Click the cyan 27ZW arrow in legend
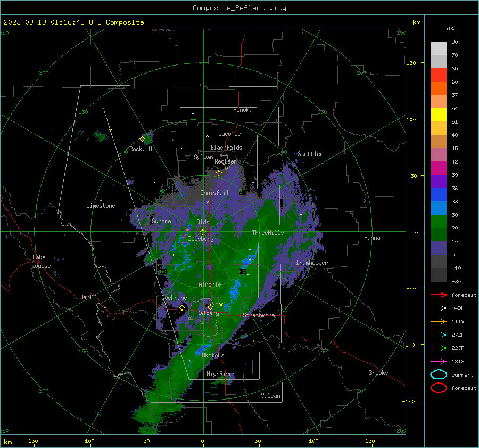Viewport: 479px width, 448px height. click(439, 335)
